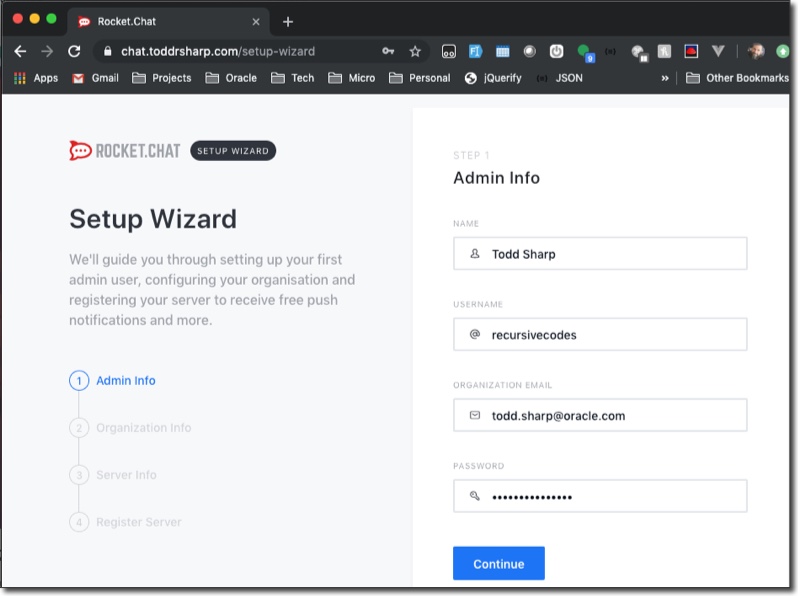The width and height of the screenshot is (798, 596).
Task: Select step 1 Admin Info
Action: [112, 381]
